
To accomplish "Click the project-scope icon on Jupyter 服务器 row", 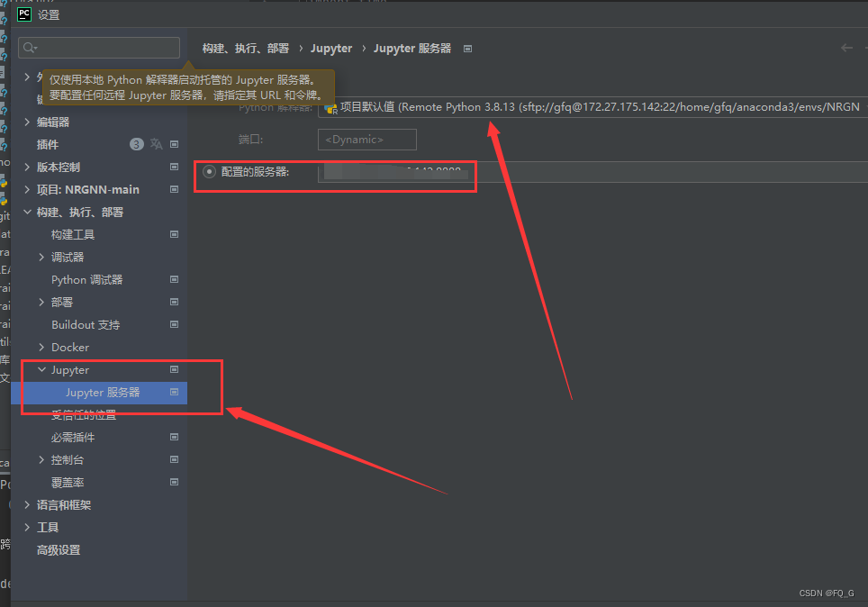I will click(175, 392).
